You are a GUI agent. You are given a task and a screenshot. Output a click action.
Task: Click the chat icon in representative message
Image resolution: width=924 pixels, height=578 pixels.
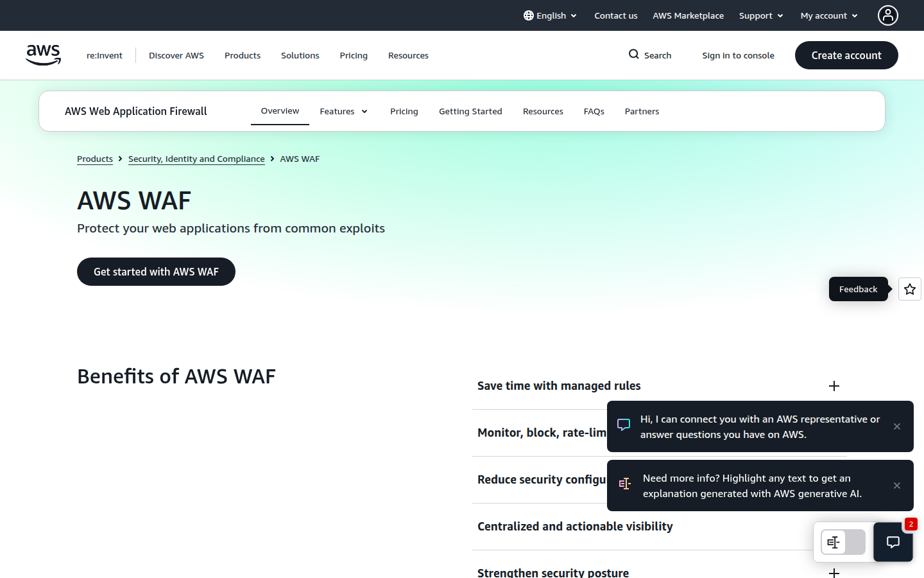tap(624, 425)
